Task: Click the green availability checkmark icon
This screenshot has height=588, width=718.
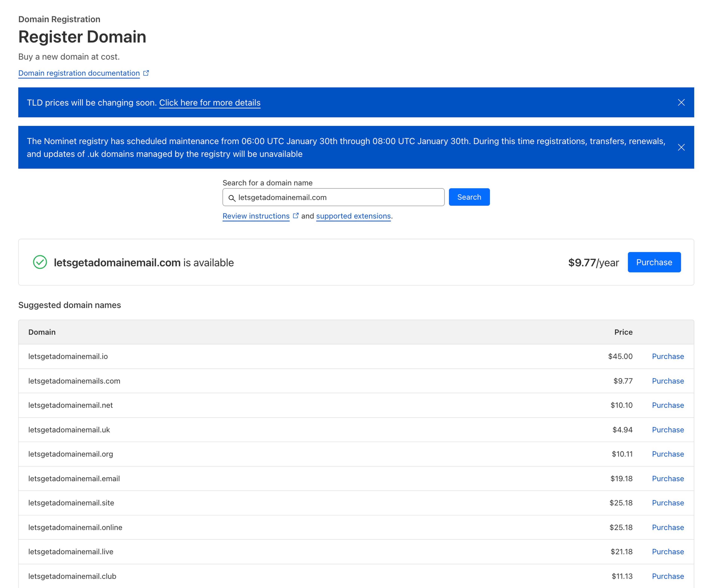Action: [40, 262]
